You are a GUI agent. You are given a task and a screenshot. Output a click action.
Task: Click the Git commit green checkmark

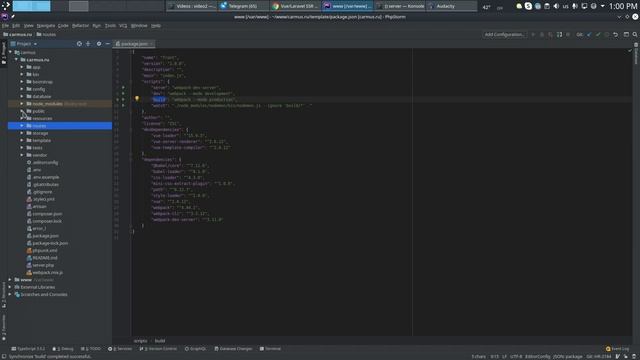[x=598, y=35]
